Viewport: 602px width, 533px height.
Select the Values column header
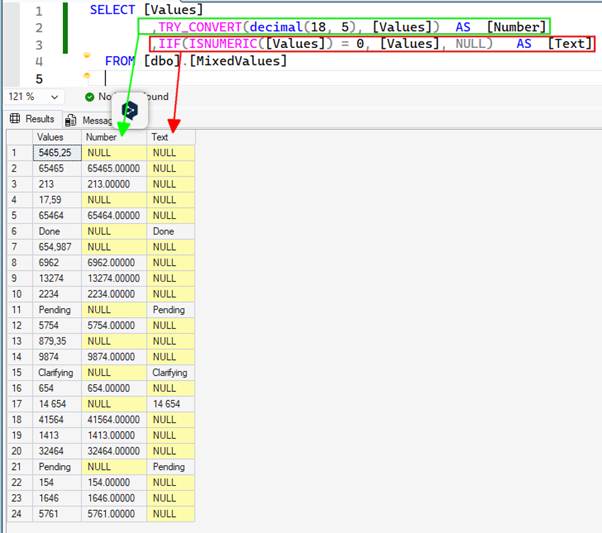pyautogui.click(x=49, y=137)
